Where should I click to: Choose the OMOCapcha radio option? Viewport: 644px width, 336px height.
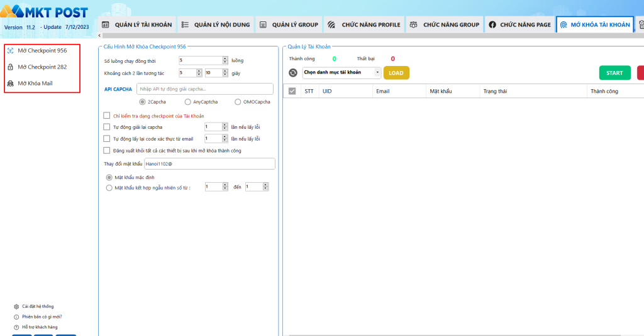[x=238, y=102]
